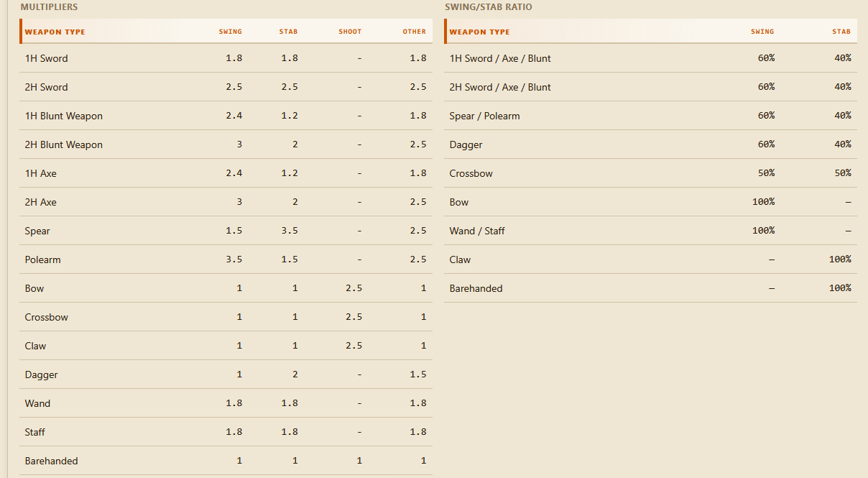
Task: Select the Crossbow label in Multipliers table
Action: 46,317
